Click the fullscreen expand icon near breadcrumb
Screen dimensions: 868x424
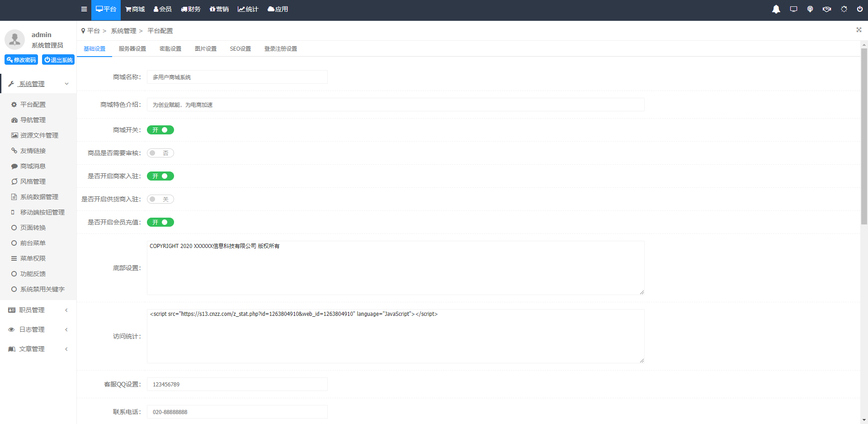pos(859,30)
